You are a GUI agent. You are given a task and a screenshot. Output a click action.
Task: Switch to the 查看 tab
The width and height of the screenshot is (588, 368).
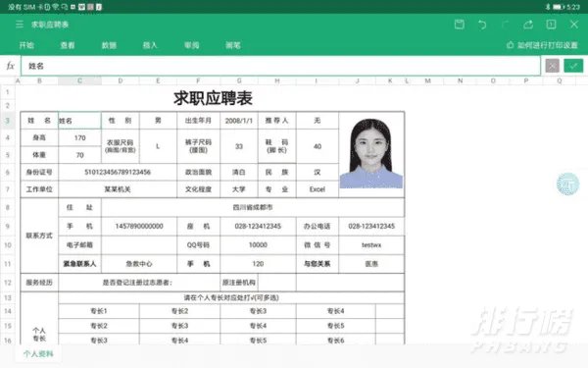[x=68, y=45]
